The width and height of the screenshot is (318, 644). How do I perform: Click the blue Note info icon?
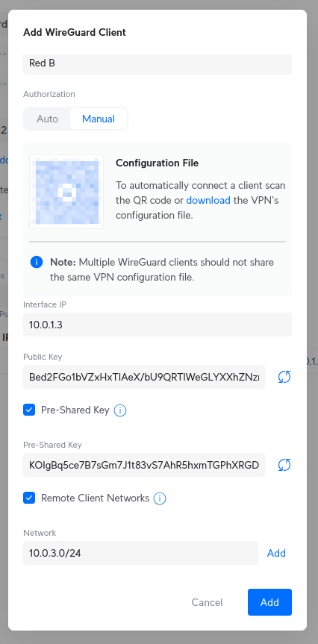(37, 262)
